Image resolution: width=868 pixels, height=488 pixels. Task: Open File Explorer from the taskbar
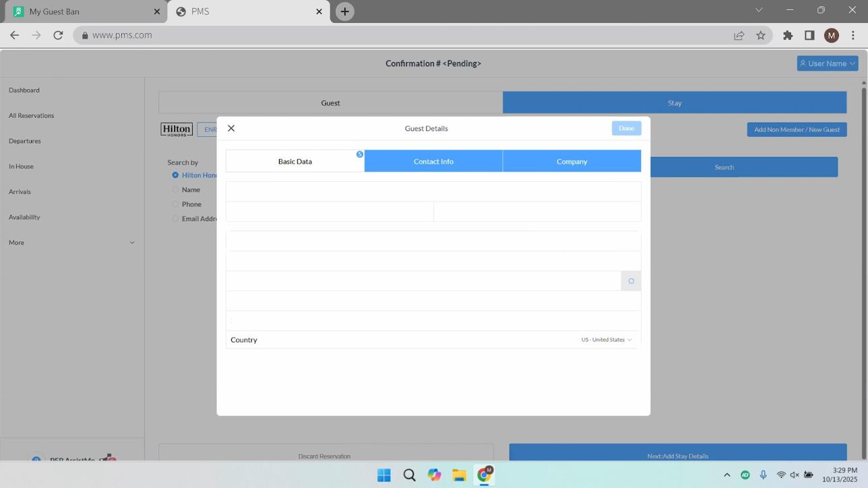tap(459, 475)
